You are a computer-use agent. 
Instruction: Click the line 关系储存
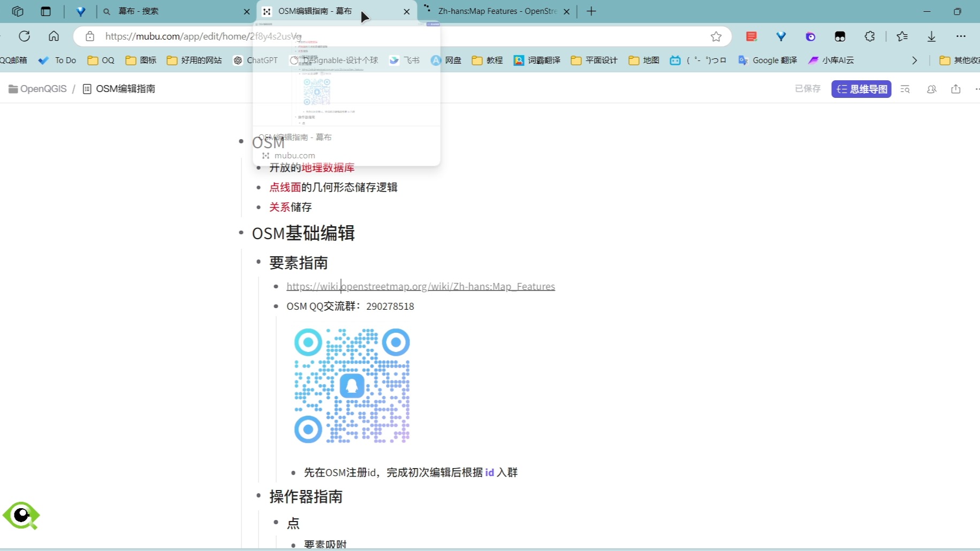pos(290,207)
